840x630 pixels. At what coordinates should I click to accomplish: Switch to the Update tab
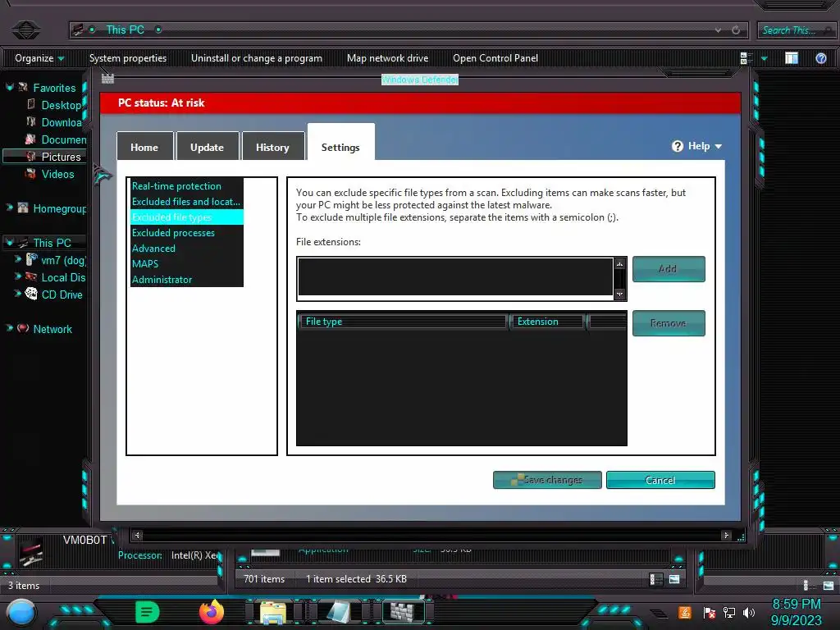pyautogui.click(x=208, y=146)
